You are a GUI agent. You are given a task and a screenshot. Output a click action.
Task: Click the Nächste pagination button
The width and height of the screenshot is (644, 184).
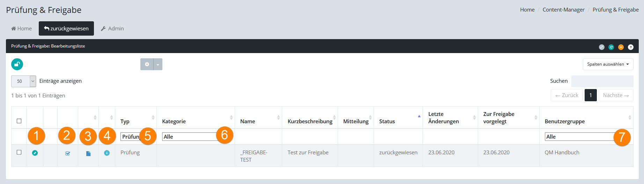click(x=616, y=95)
